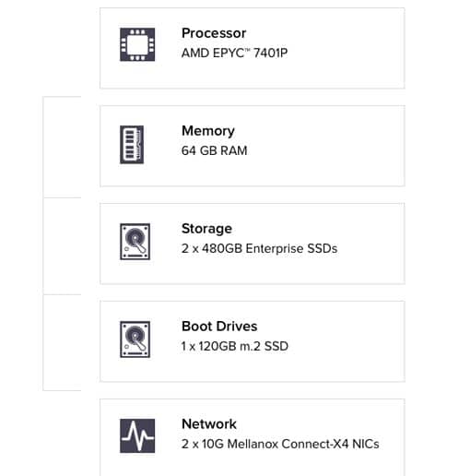The image size is (459, 476).
Task: Open the Storage specification card
Action: pos(253,244)
